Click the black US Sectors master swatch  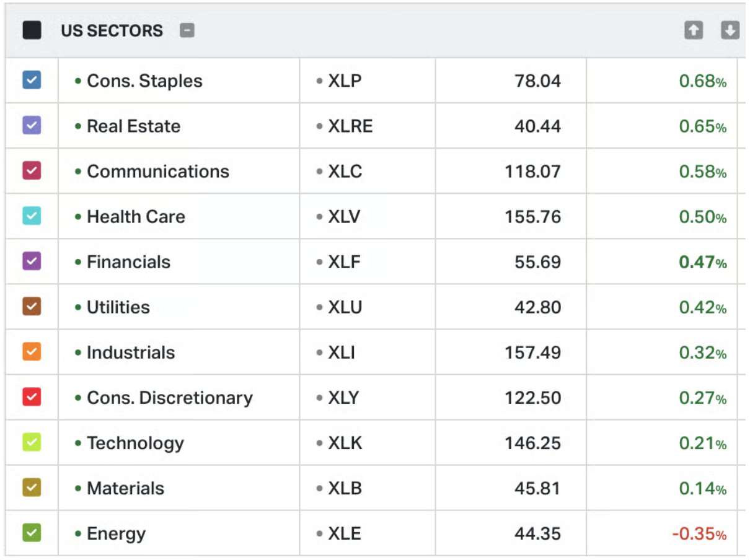(32, 30)
